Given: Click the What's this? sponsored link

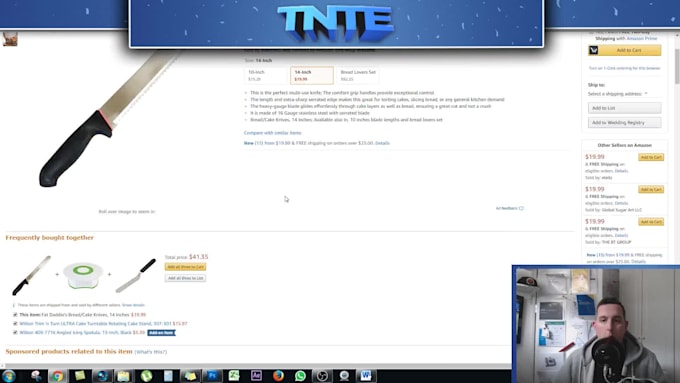Looking at the screenshot, I should [x=150, y=352].
